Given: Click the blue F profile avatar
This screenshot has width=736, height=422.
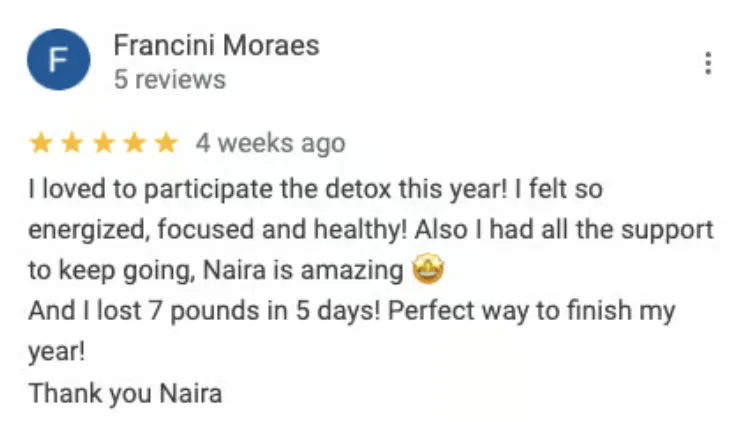Looking at the screenshot, I should coord(59,60).
